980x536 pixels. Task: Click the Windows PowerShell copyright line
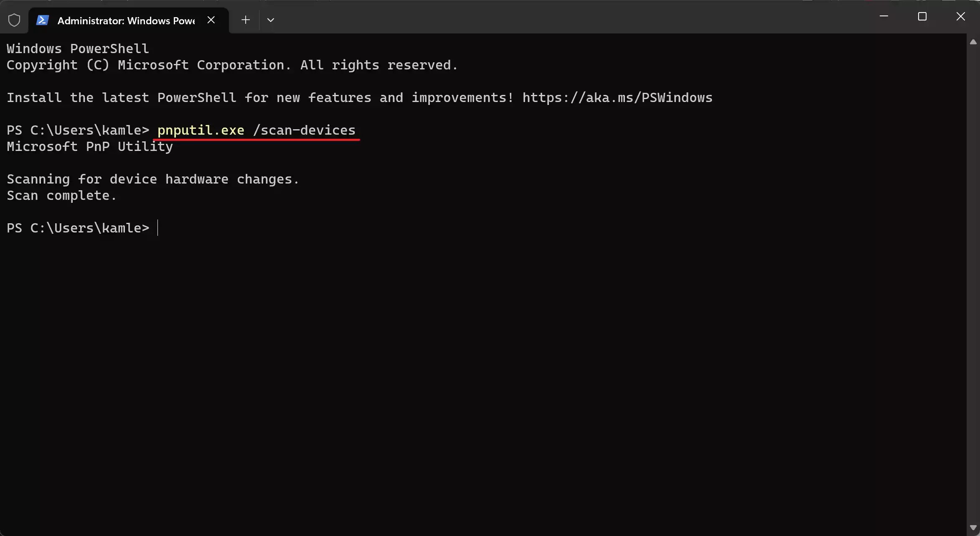tap(232, 65)
